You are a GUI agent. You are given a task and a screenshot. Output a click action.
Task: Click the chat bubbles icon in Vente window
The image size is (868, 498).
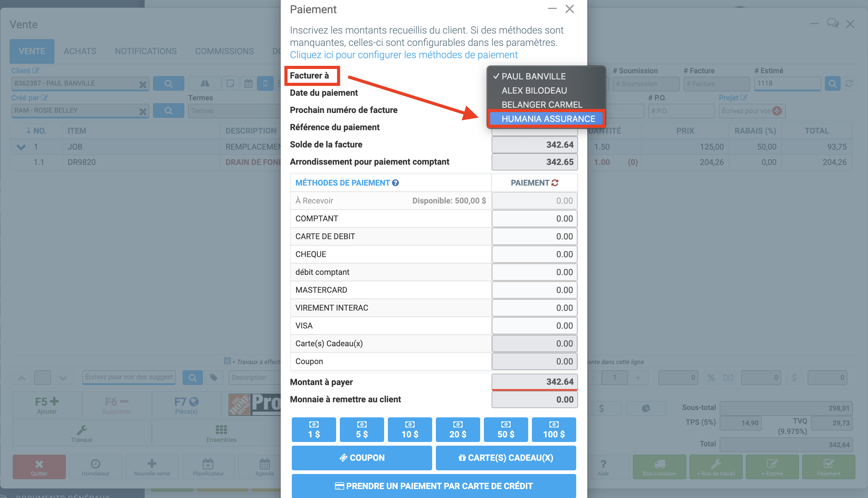tap(832, 23)
